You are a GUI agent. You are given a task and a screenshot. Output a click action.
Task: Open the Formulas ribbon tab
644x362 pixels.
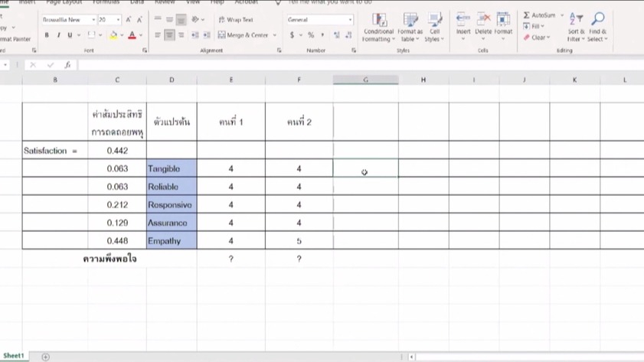pyautogui.click(x=106, y=2)
